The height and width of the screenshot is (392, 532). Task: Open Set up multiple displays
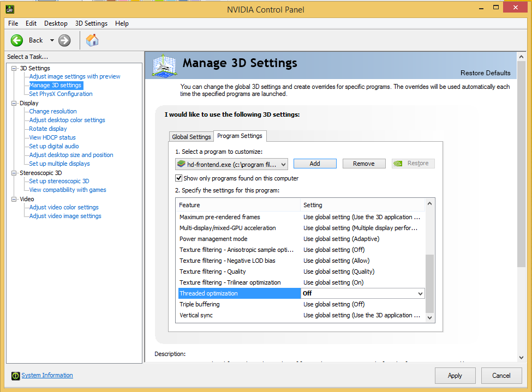pos(59,164)
